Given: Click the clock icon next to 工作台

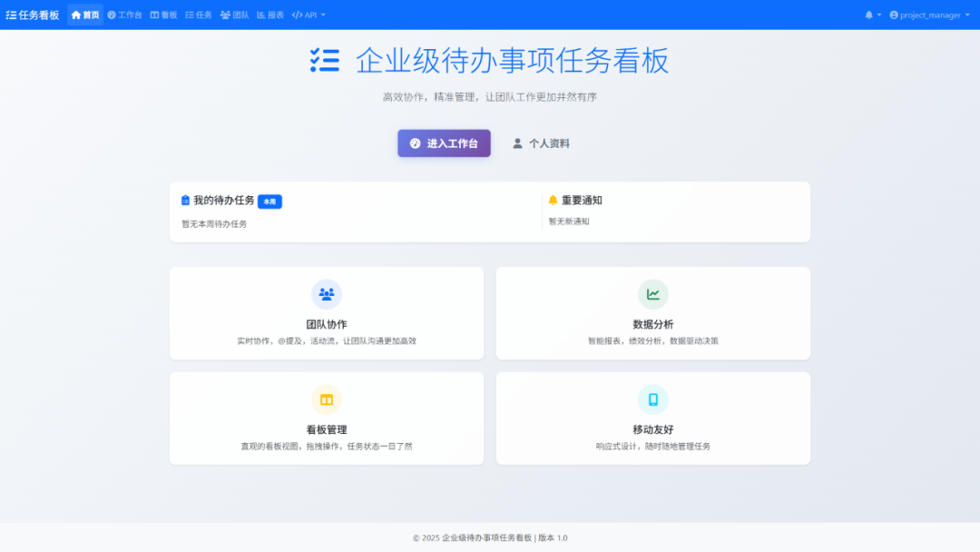Looking at the screenshot, I should point(112,14).
